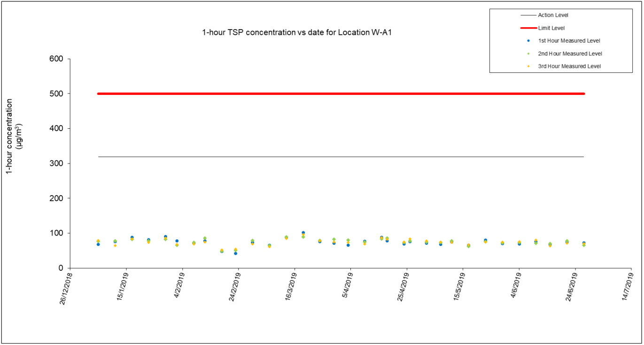Select the 26/12/2018 x-axis date label
This screenshot has height=345, width=644.
click(x=66, y=288)
